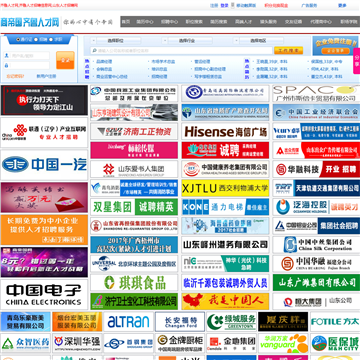Select the 招聘 radio button
Screen dimensions: 360x360
37,39
